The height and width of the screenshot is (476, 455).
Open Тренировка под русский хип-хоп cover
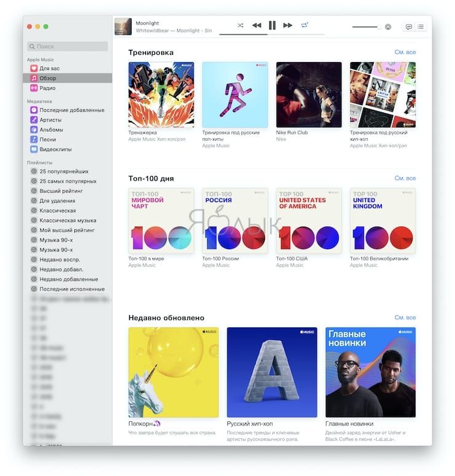pos(382,95)
